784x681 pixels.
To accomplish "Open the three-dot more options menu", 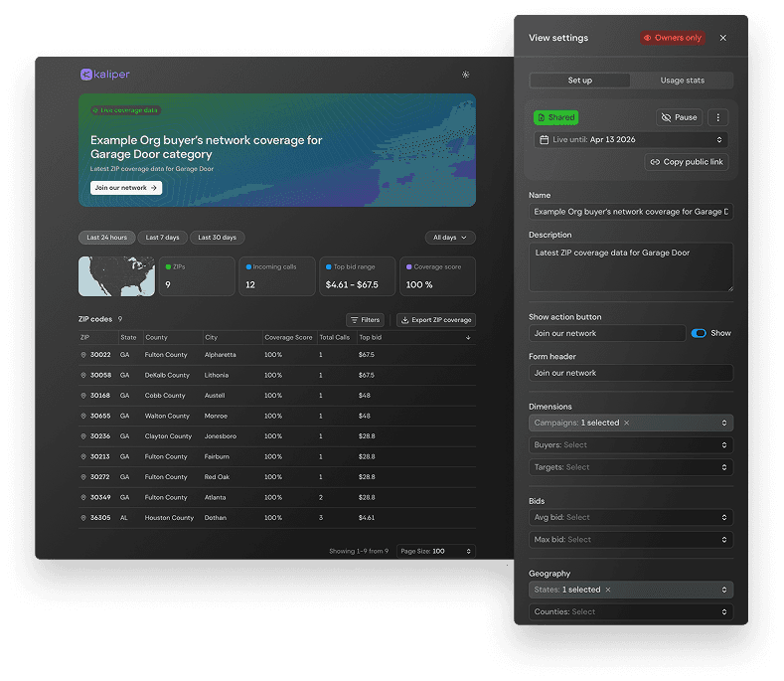I will [718, 117].
